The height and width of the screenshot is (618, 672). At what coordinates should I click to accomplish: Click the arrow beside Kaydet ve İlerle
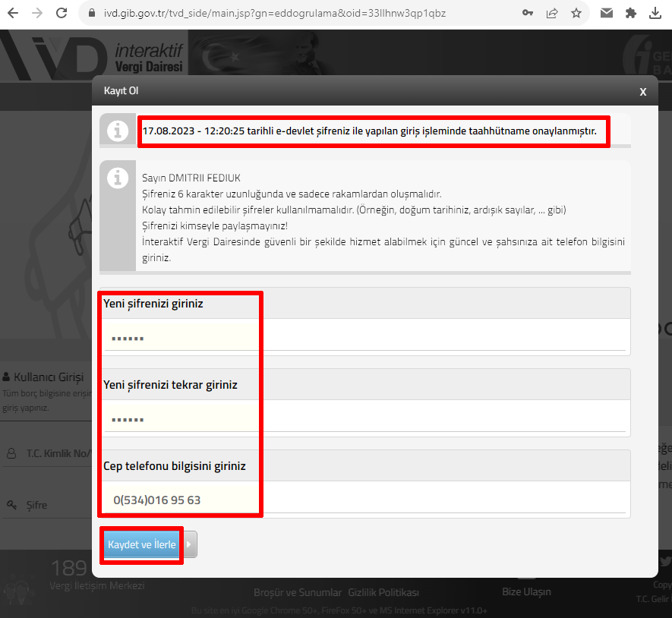pyautogui.click(x=189, y=544)
